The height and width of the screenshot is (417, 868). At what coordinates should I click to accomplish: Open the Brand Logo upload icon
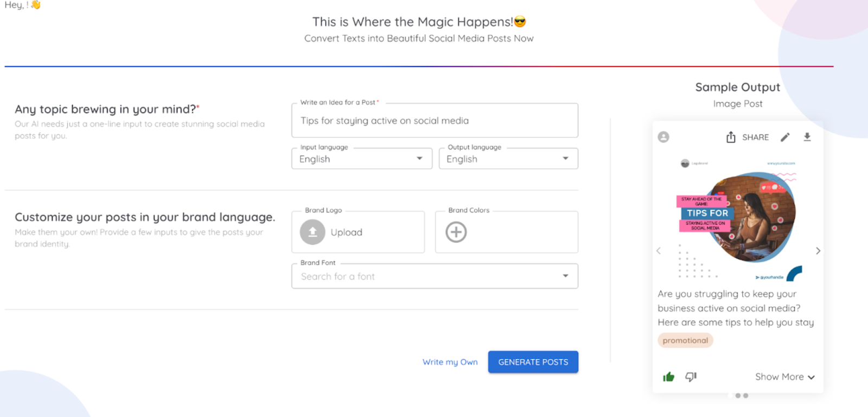point(312,232)
